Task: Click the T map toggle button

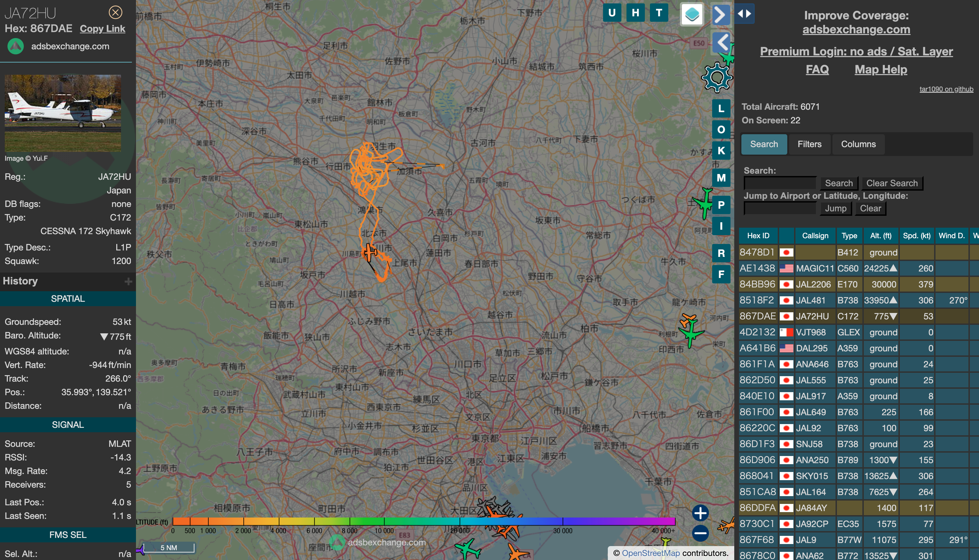Action: coord(659,13)
